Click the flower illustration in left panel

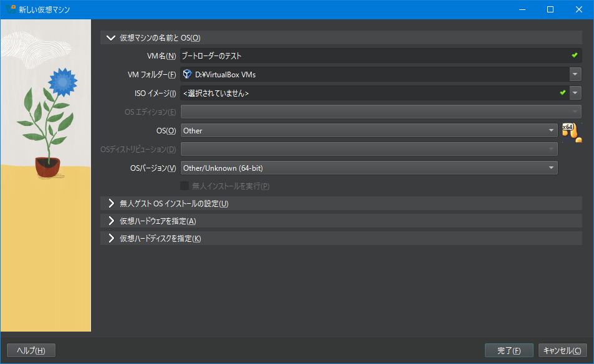coord(47,123)
